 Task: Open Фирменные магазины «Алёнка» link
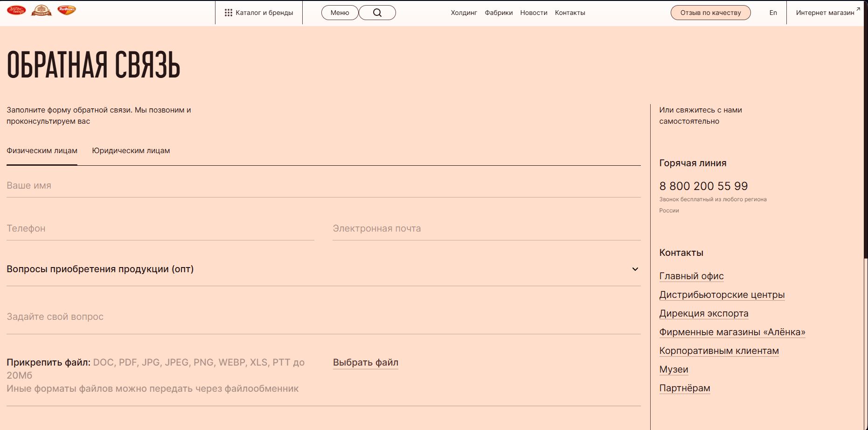click(x=732, y=332)
